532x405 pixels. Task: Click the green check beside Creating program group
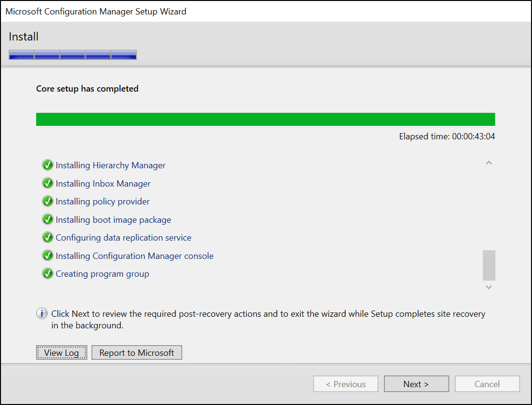(48, 273)
